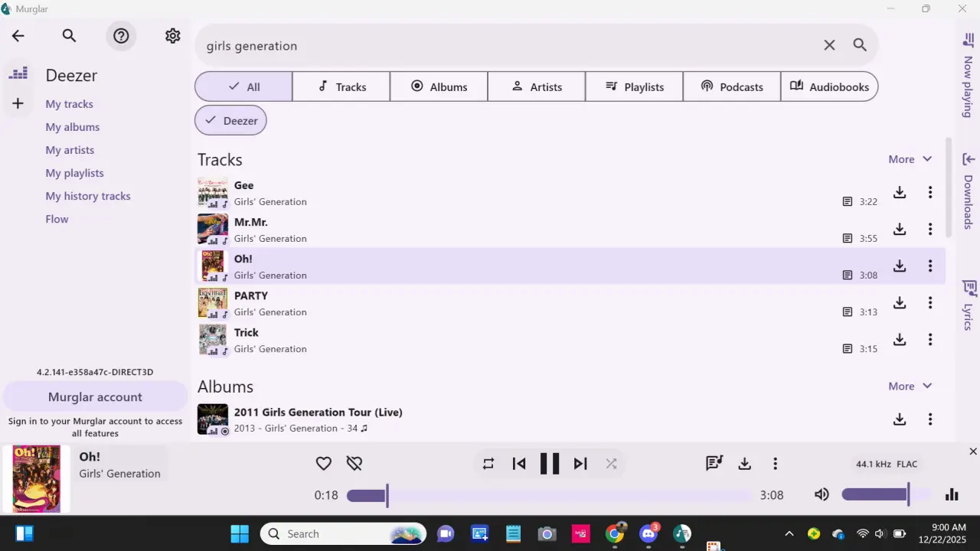Toggle the Lyrics side panel

(969, 305)
